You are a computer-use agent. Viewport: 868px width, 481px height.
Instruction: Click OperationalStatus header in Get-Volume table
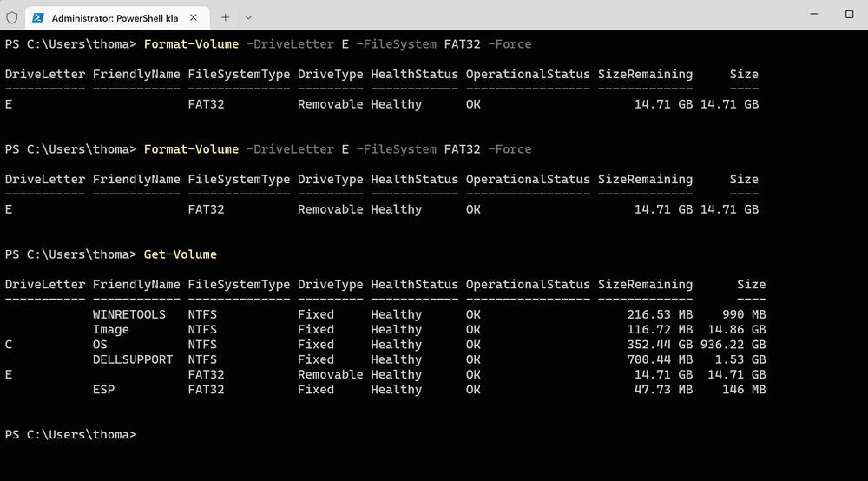coord(528,285)
